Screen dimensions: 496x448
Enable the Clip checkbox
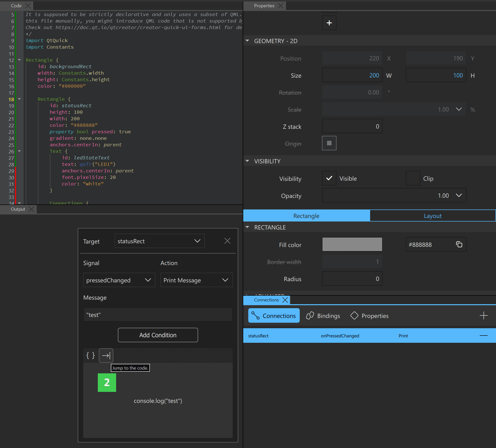tap(413, 178)
